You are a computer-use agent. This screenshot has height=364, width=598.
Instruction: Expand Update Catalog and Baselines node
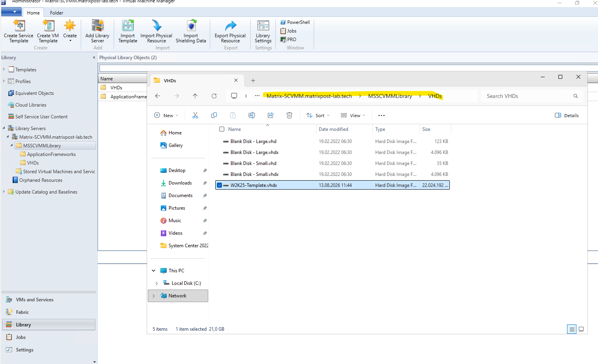tap(4, 192)
